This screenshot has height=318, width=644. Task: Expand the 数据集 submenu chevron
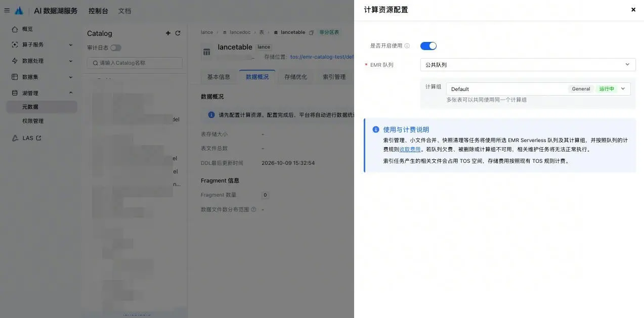71,77
